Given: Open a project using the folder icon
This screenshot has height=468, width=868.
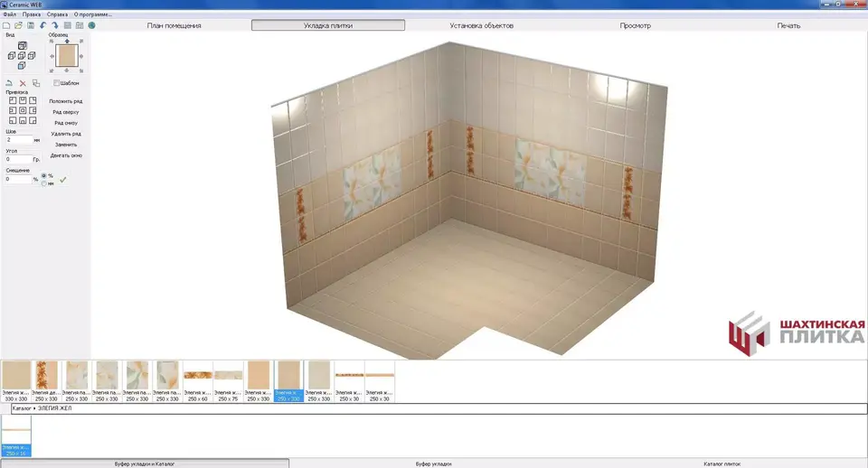Looking at the screenshot, I should tap(18, 25).
